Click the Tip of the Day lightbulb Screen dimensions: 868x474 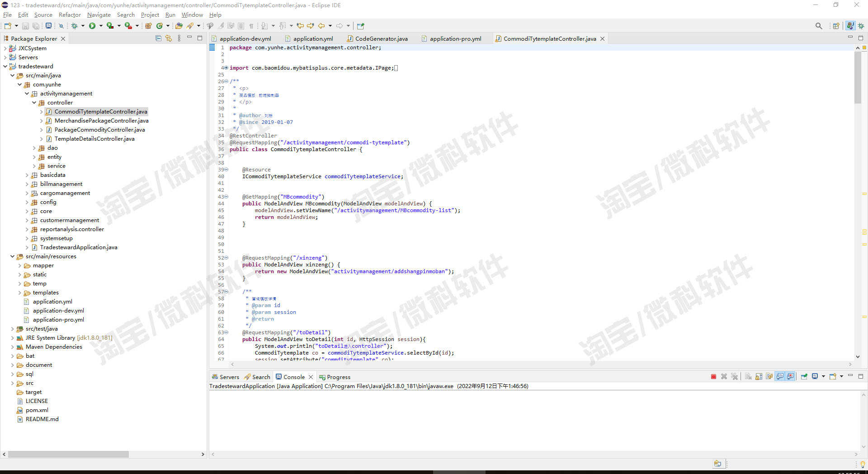[x=862, y=464]
